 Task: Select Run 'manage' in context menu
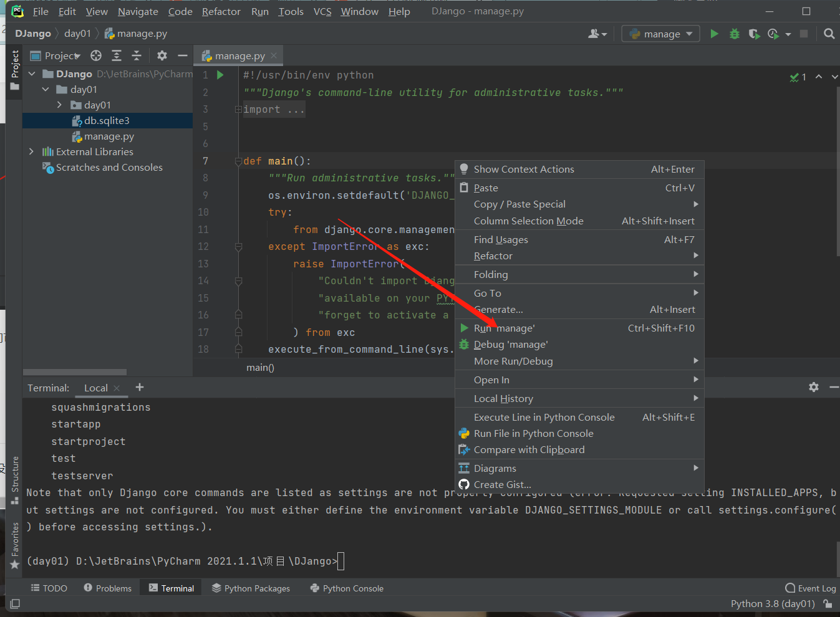[x=580, y=328]
